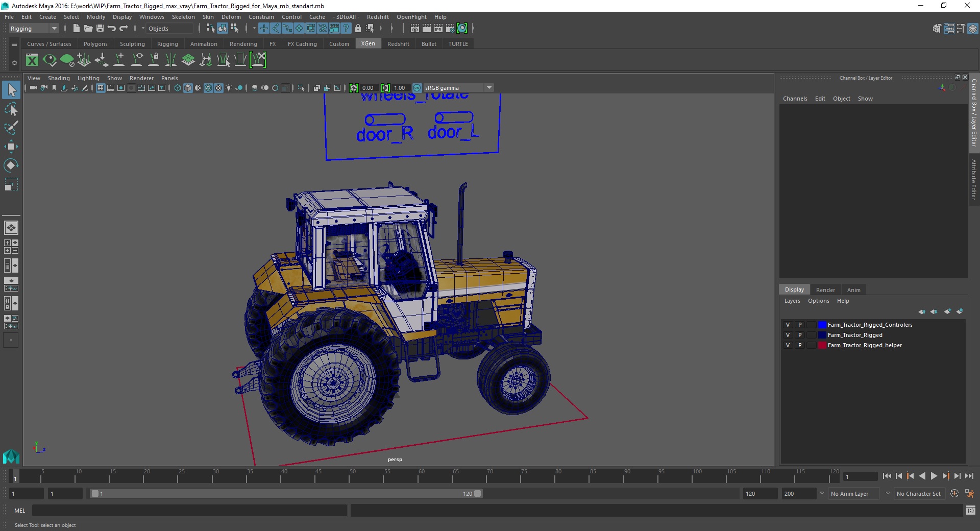Select the Lasso select tool
The image size is (980, 531).
[11, 109]
